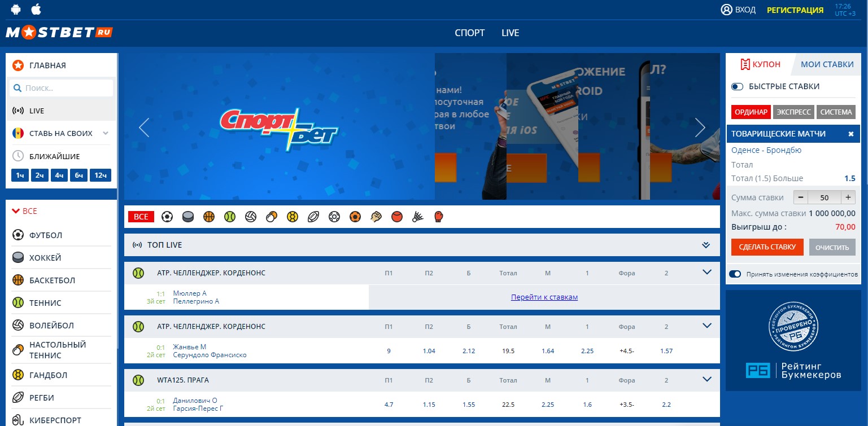Switch to the КУПОН tab
This screenshot has width=868, height=426.
click(x=760, y=64)
